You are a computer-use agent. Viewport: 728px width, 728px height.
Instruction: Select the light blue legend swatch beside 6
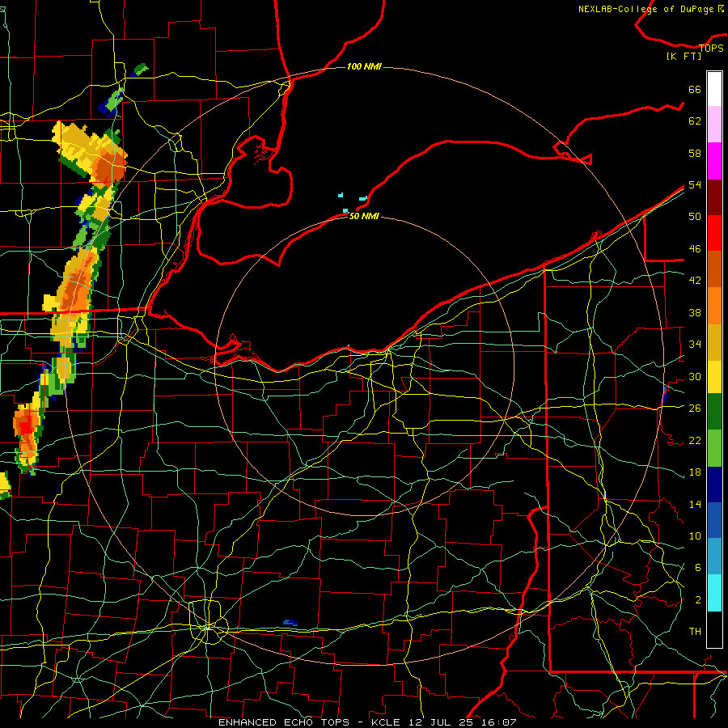coord(714,557)
